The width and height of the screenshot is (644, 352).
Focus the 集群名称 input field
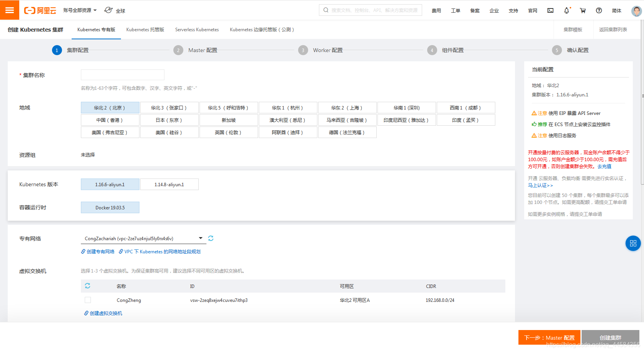[x=122, y=75]
